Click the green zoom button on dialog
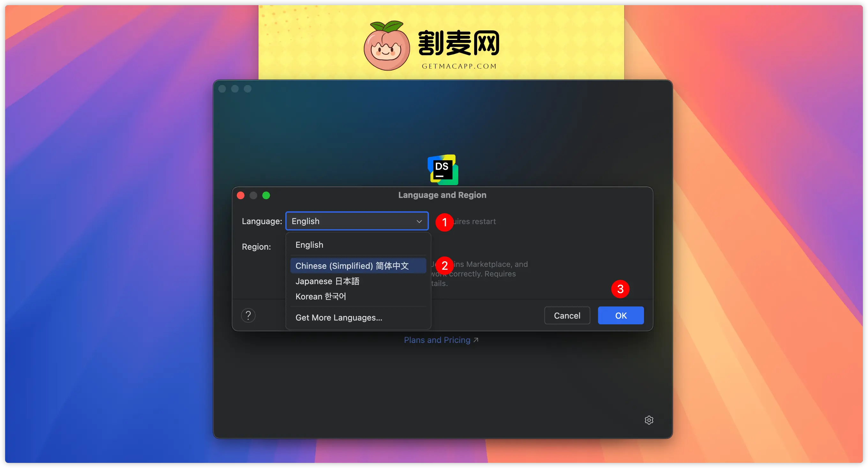Image resolution: width=868 pixels, height=468 pixels. [x=266, y=195]
